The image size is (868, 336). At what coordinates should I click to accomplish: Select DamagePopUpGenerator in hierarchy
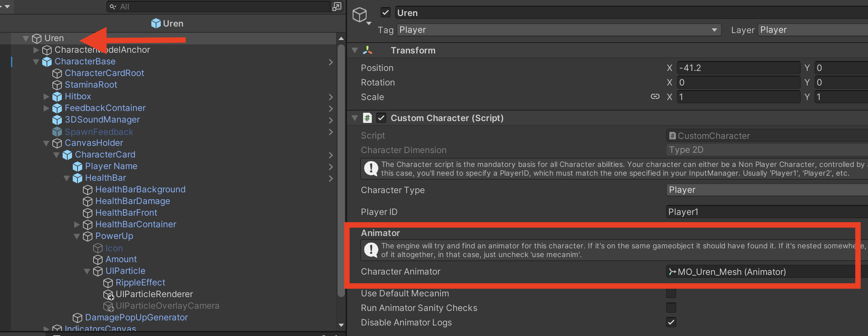pos(136,317)
